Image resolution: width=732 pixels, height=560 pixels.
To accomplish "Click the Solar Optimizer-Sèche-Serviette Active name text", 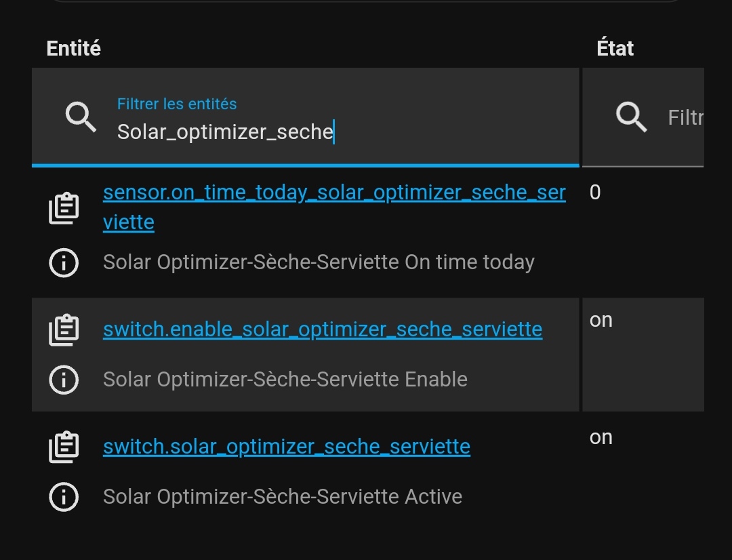I will point(283,496).
